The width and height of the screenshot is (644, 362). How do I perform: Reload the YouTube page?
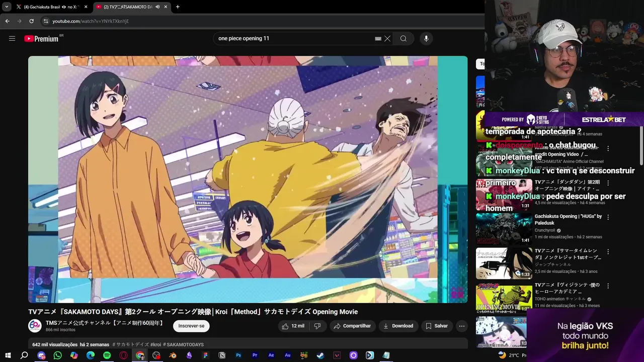click(x=31, y=21)
